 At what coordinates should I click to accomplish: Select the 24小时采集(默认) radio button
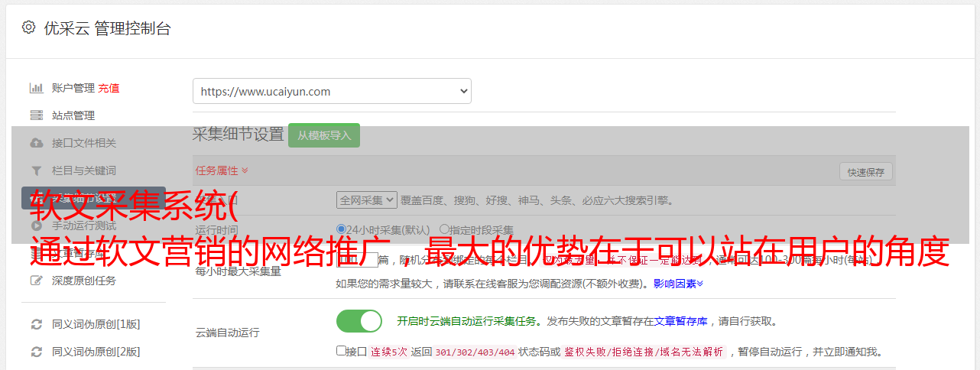(x=341, y=229)
